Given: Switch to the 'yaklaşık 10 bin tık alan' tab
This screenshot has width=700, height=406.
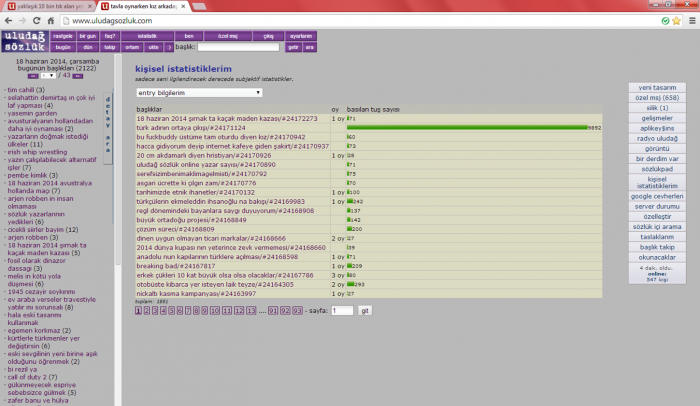Looking at the screenshot, I should (x=48, y=6).
